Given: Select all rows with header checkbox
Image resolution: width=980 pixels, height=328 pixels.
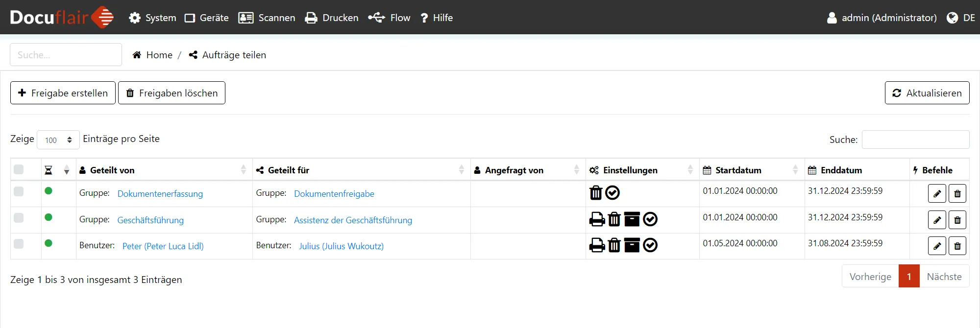Looking at the screenshot, I should pos(19,169).
